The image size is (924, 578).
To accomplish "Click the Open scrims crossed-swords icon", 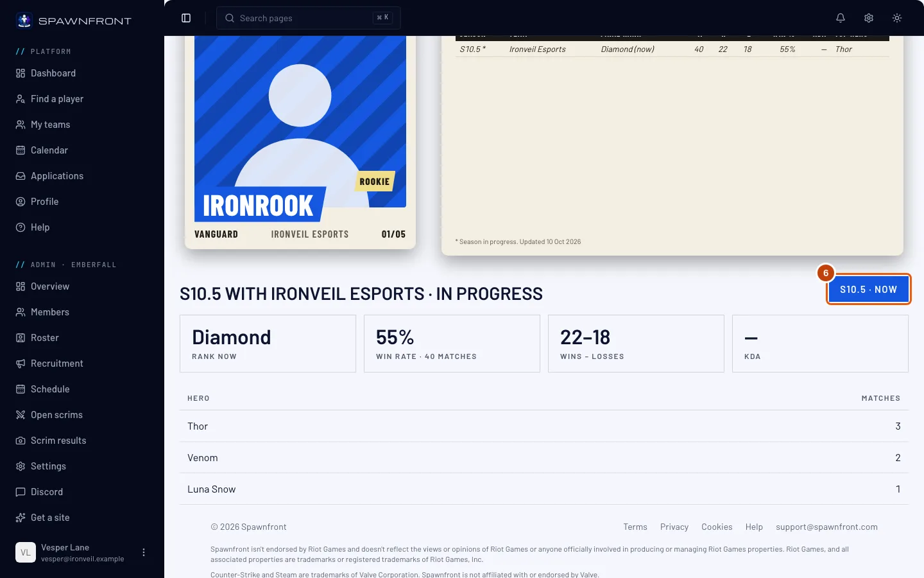I will pos(21,415).
